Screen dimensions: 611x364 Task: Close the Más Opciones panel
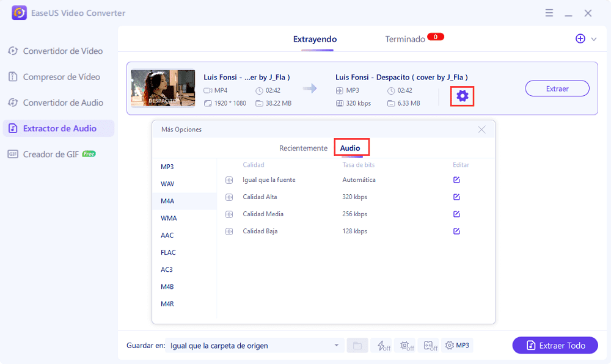tap(481, 129)
